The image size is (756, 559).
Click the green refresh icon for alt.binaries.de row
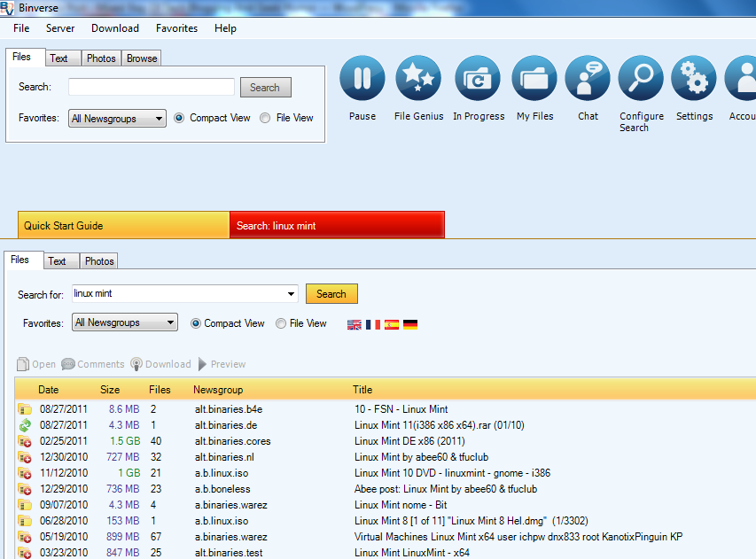coord(25,425)
